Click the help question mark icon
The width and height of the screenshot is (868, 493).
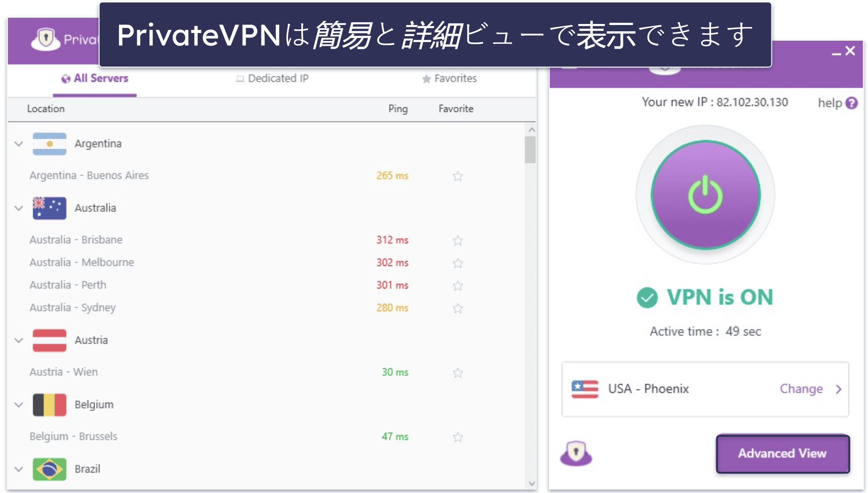pos(852,103)
